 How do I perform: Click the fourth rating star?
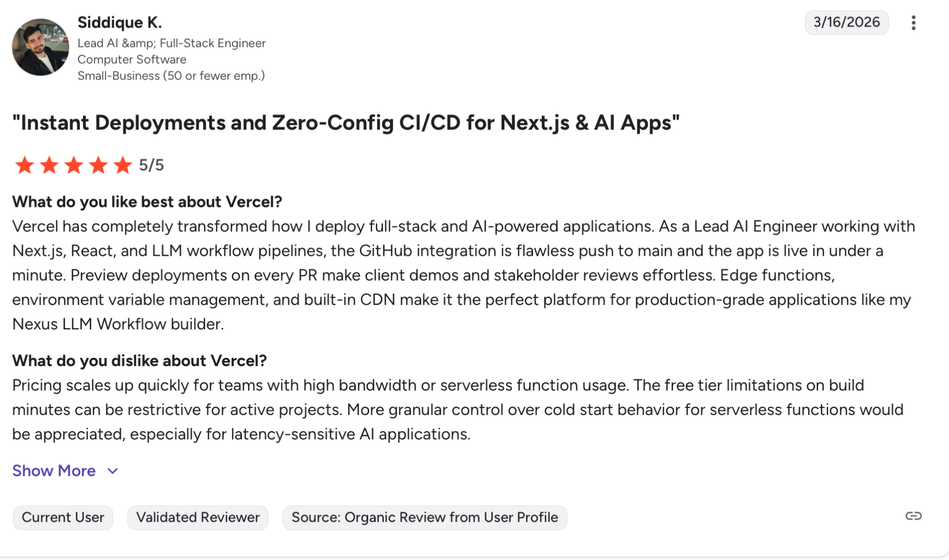(98, 165)
